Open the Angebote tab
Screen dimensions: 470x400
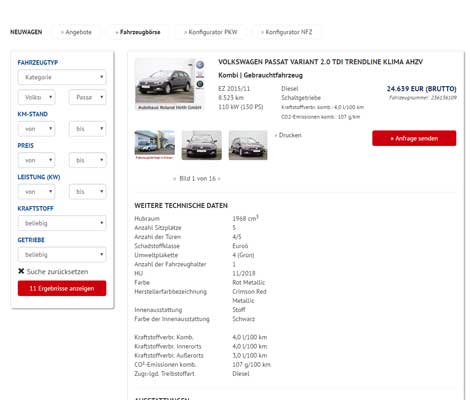click(x=76, y=32)
